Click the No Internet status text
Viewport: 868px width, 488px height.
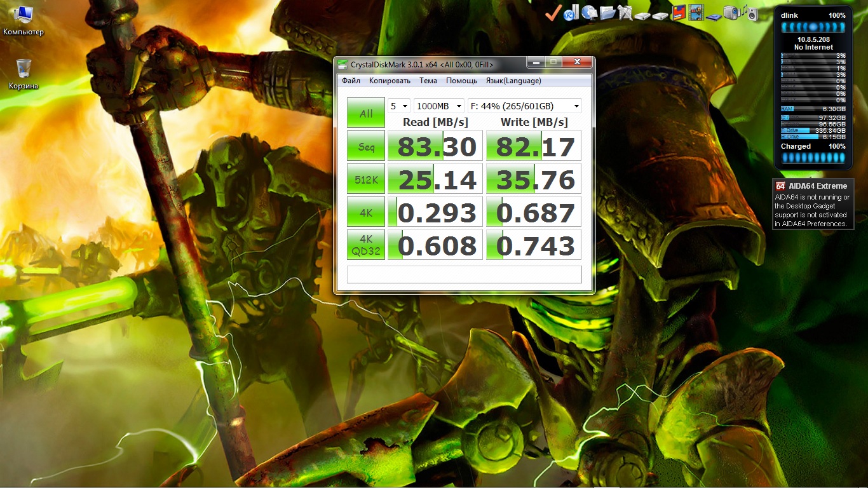point(813,47)
